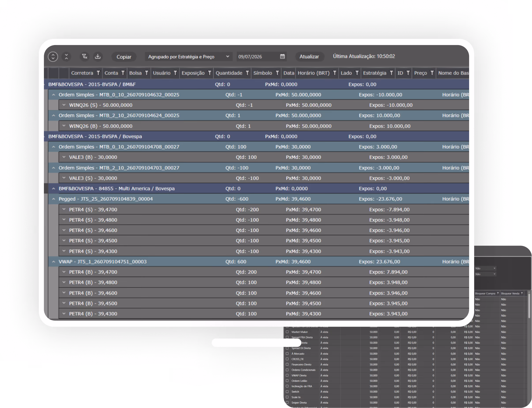Expand the PETR4 (S) - 39,4700 row
The width and height of the screenshot is (532, 408).
[x=64, y=209]
